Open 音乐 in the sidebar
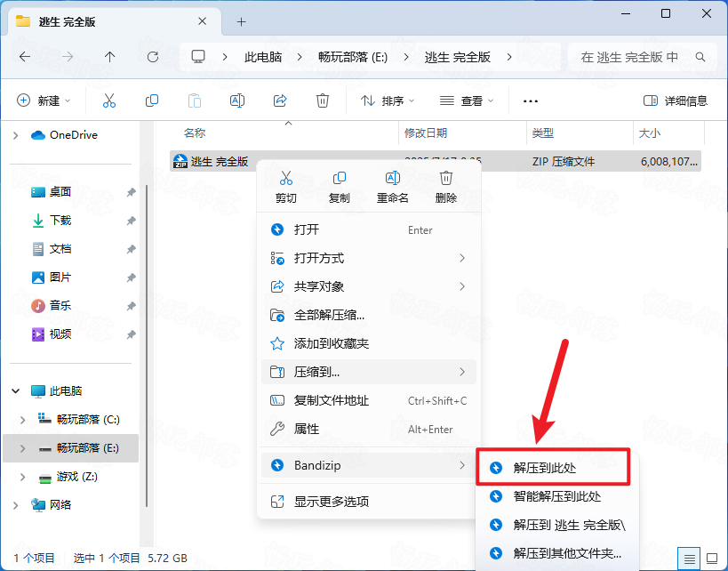Viewport: 728px width, 571px height. pos(60,306)
